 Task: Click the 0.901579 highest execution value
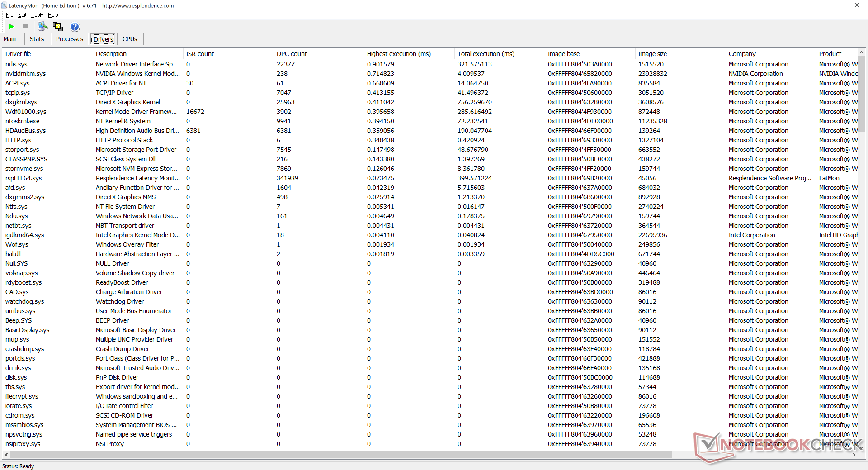click(x=381, y=64)
